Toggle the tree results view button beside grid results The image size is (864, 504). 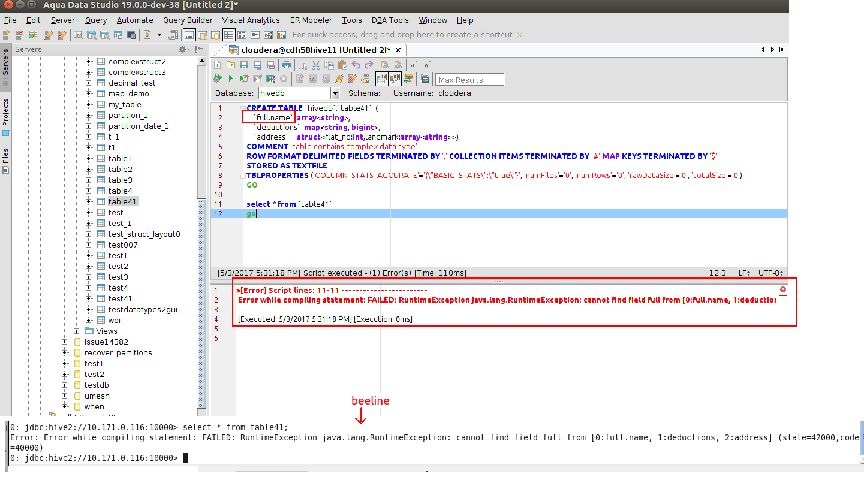coord(395,79)
